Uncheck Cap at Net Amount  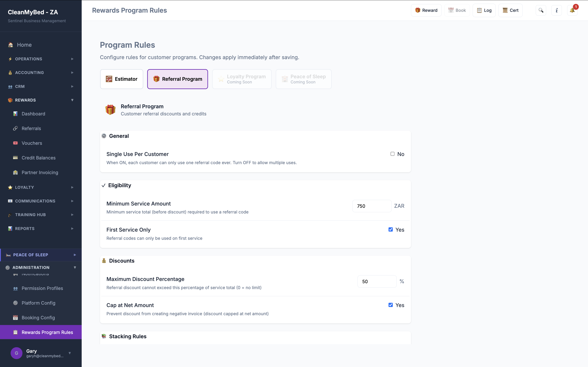click(391, 305)
